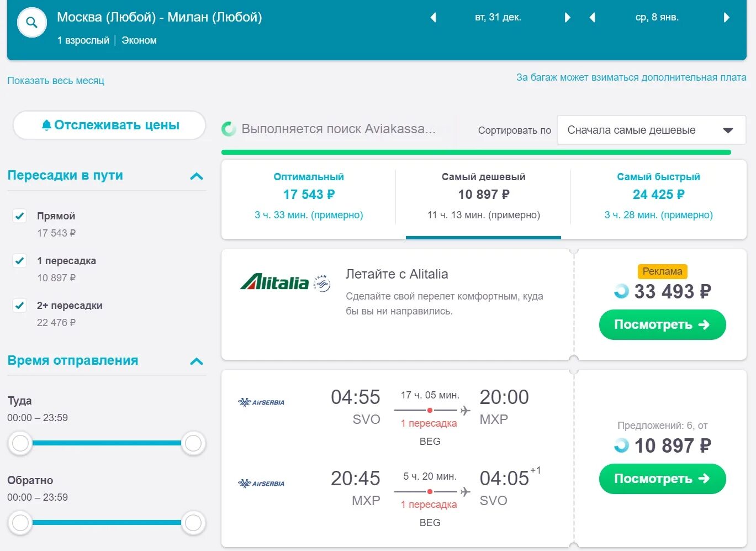This screenshot has width=756, height=551.
Task: Click the Air Serbia logo on outbound flight
Action: pyautogui.click(x=261, y=402)
